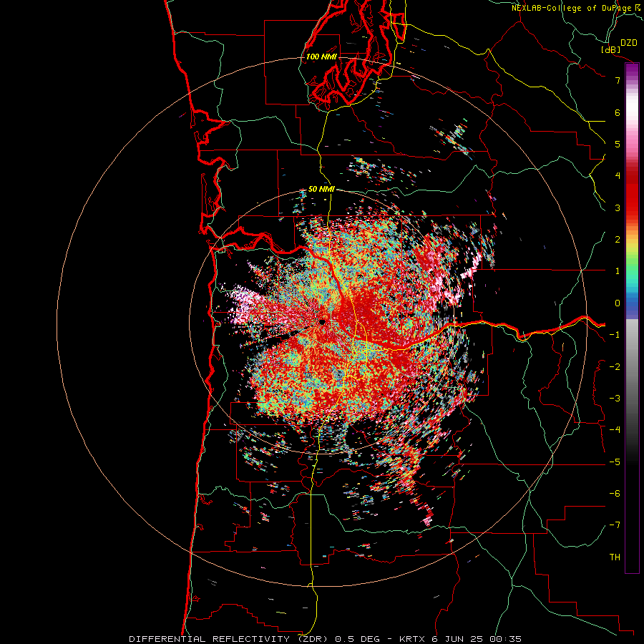Click the '[dB]' units label
This screenshot has width=644, height=644.
click(611, 49)
